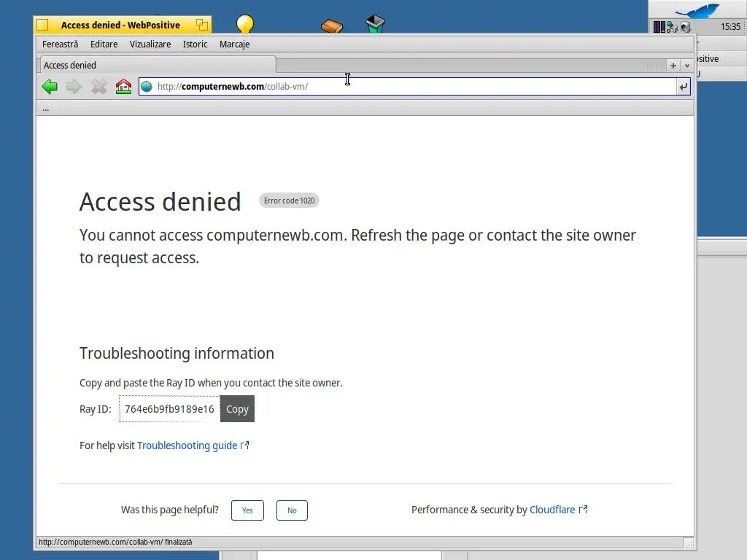Screen dimensions: 747x560
Task: Click the status bar URL text
Action: pos(115,542)
